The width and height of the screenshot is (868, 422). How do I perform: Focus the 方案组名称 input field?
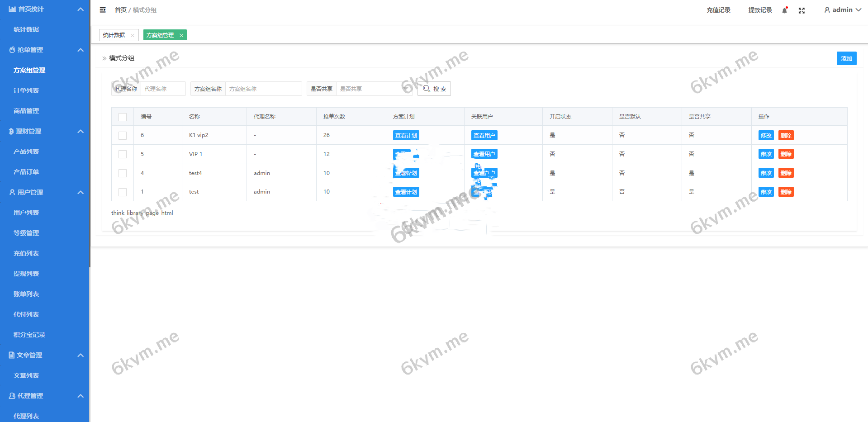pyautogui.click(x=263, y=89)
